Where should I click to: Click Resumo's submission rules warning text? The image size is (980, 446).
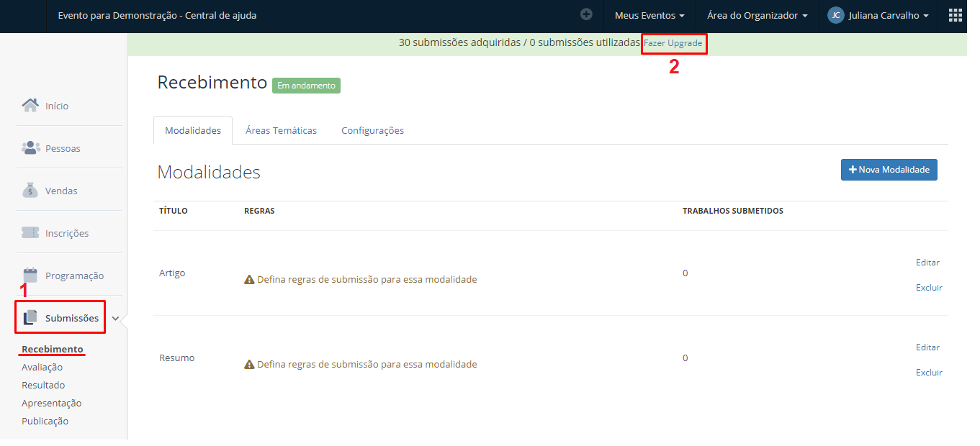(367, 364)
